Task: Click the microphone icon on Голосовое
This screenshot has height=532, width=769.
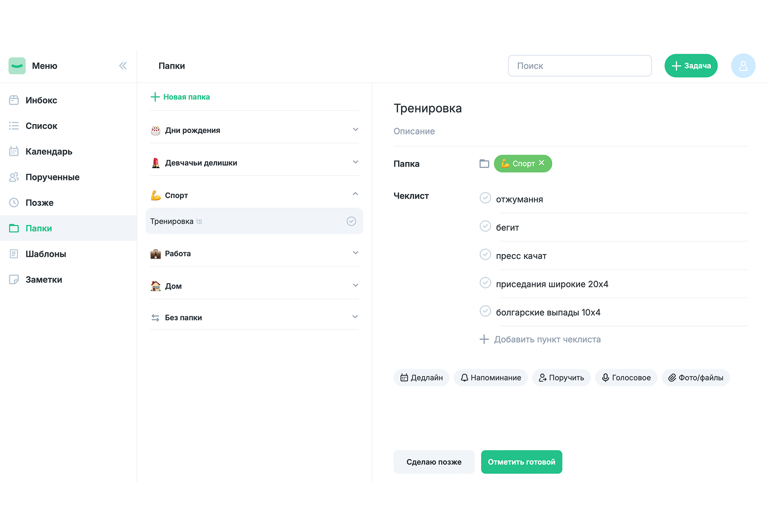Action: pyautogui.click(x=605, y=377)
